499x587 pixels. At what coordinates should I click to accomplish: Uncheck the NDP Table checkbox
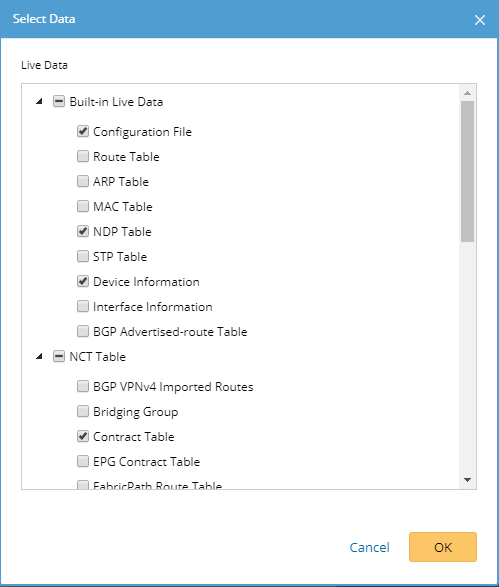point(83,231)
